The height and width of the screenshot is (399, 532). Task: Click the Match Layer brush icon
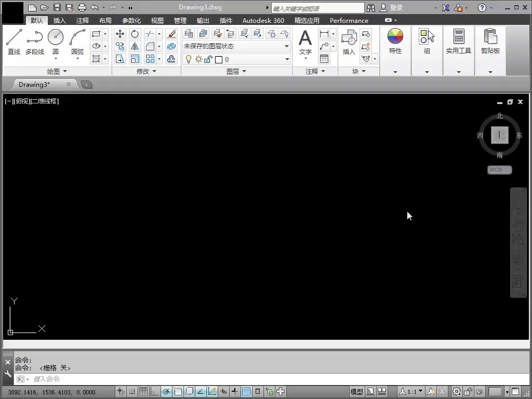click(217, 33)
